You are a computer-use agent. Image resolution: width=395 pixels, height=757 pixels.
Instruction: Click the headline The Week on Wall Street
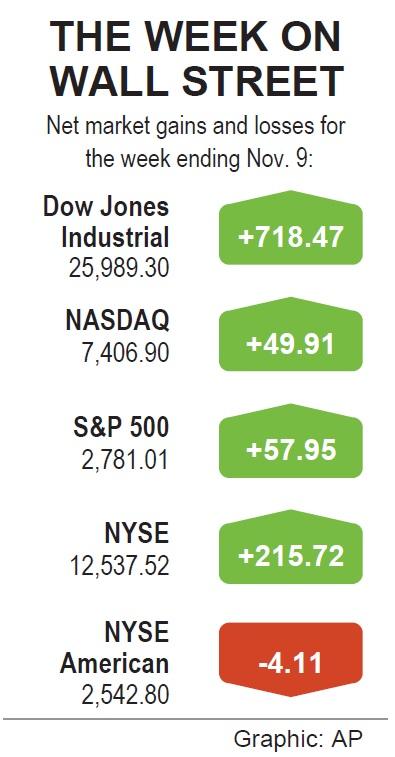tap(197, 58)
